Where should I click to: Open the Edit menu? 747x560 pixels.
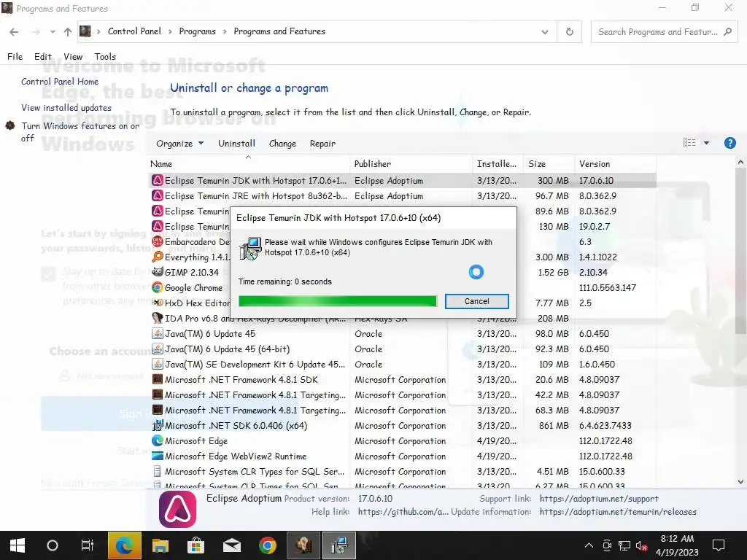click(x=43, y=56)
